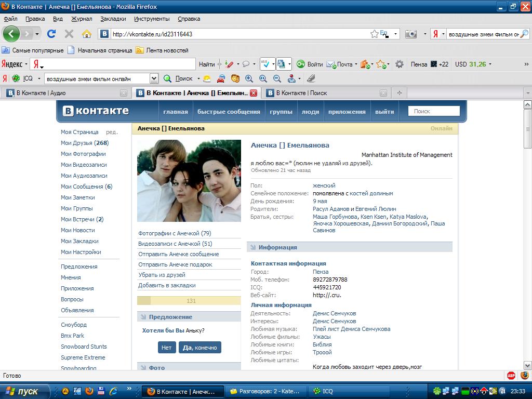Expand the hidden Yandex bar items chevron
The height and width of the screenshot is (399, 532).
526,64
